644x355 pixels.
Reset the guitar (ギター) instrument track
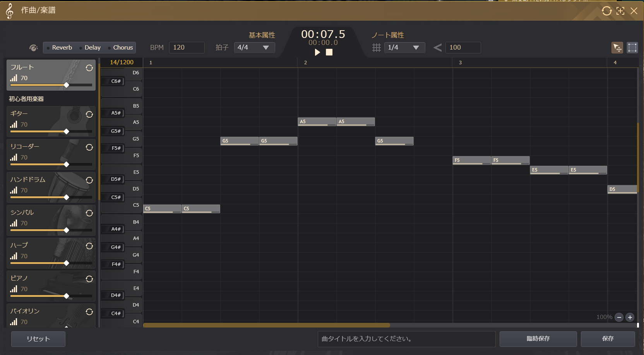click(x=89, y=115)
